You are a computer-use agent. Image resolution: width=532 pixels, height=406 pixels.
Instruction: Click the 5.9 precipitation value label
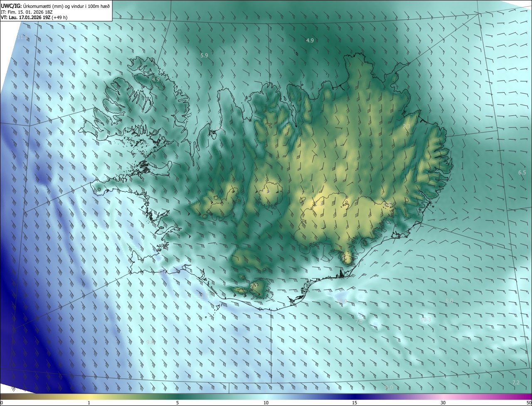[x=204, y=55]
